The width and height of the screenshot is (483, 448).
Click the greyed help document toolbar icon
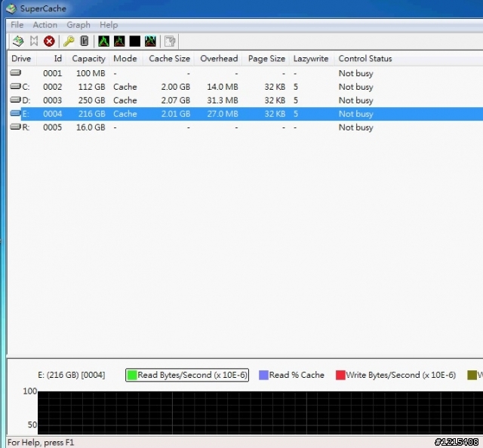tap(170, 41)
